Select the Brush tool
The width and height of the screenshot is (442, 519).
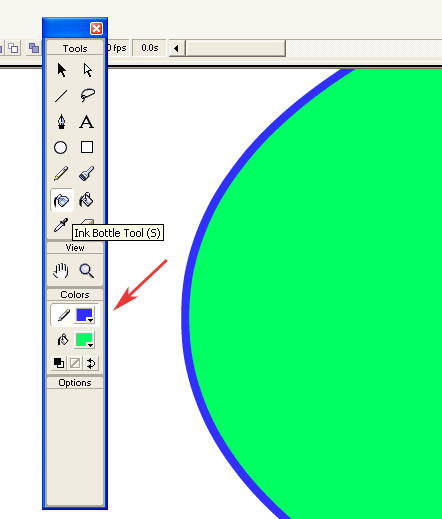[x=87, y=174]
